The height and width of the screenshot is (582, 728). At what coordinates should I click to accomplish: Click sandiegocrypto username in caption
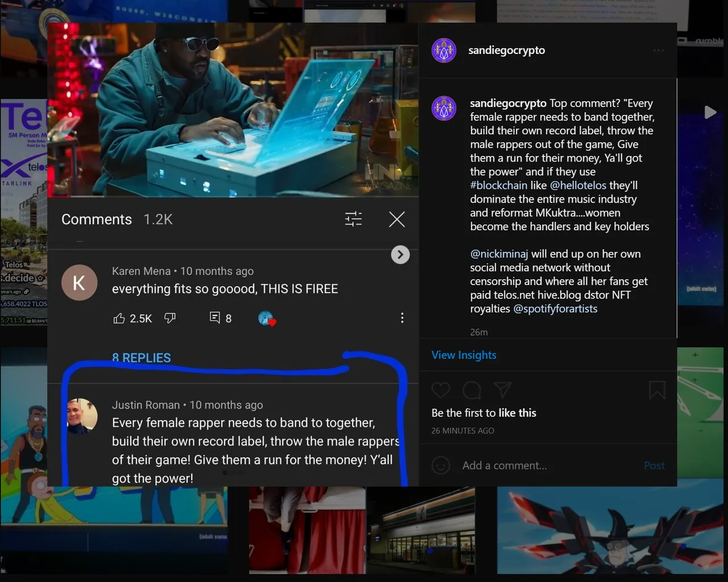[x=508, y=103]
